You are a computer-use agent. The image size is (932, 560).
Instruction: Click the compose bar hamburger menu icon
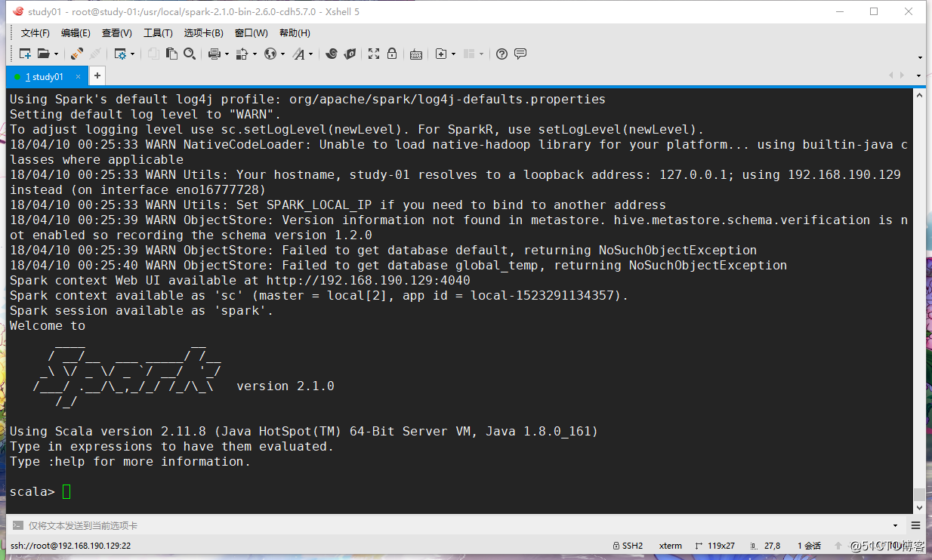915,525
